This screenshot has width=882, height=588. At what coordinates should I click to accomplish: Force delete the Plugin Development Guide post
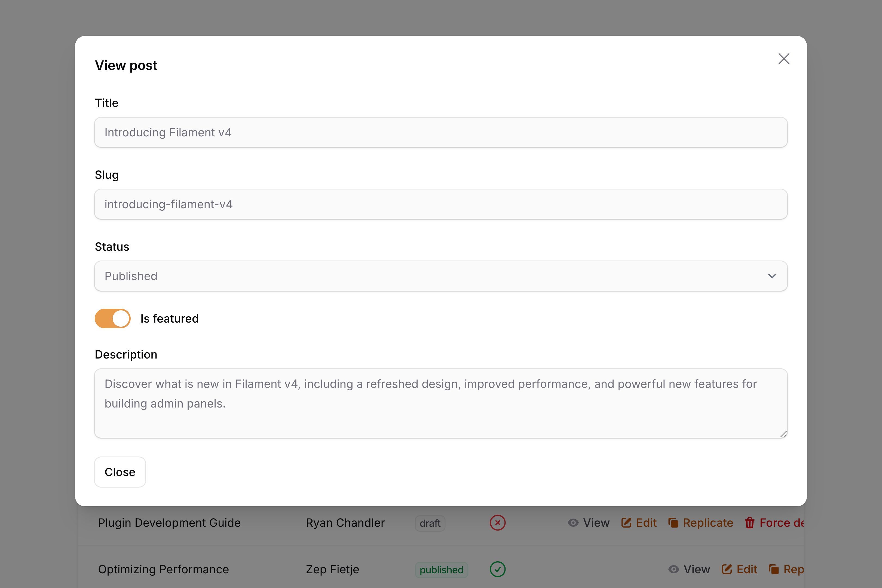pyautogui.click(x=774, y=523)
